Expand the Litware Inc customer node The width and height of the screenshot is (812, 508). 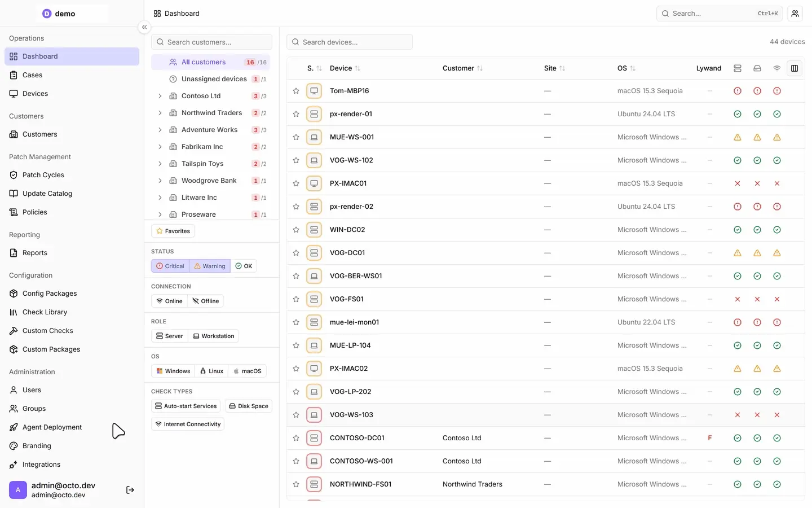[160, 198]
